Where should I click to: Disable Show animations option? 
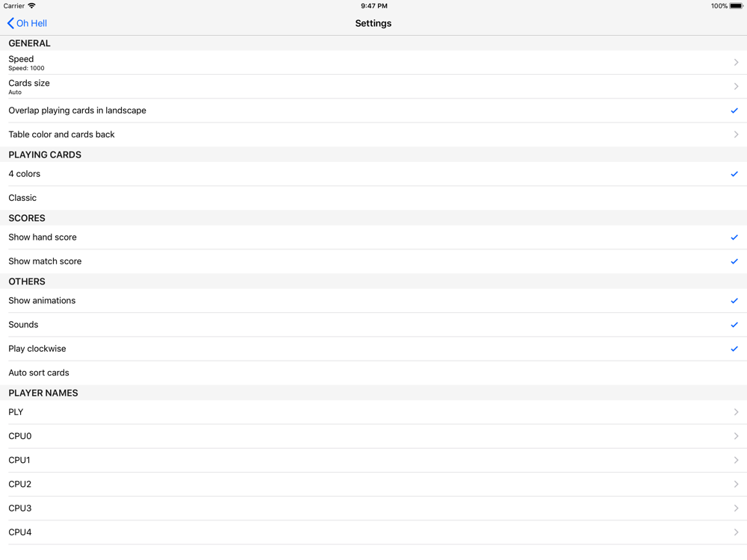click(373, 300)
